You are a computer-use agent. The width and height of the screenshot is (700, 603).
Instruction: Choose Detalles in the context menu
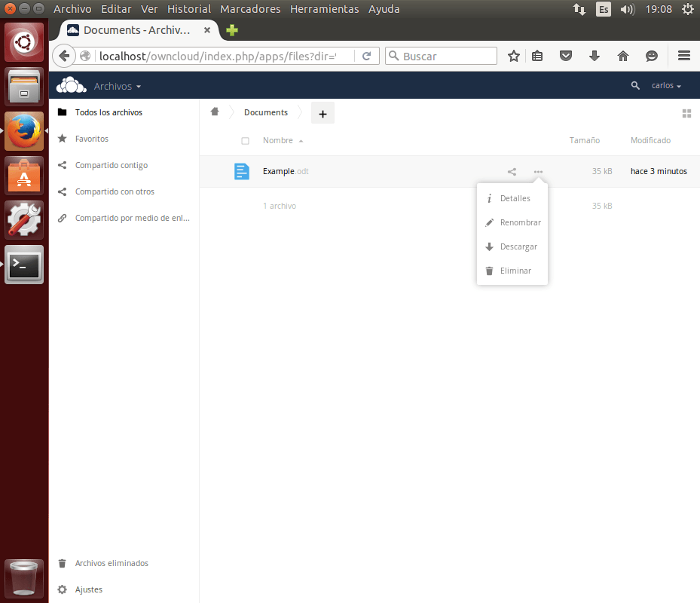(512, 198)
